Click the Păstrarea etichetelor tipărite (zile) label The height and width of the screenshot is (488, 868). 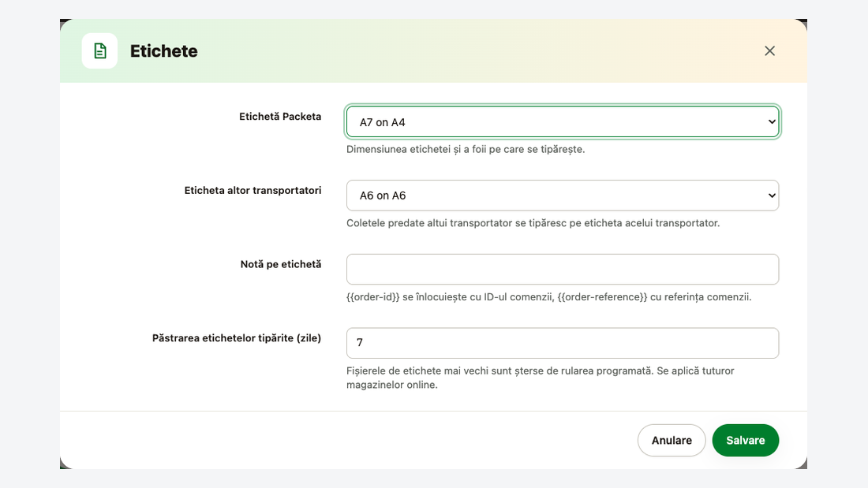(x=237, y=338)
